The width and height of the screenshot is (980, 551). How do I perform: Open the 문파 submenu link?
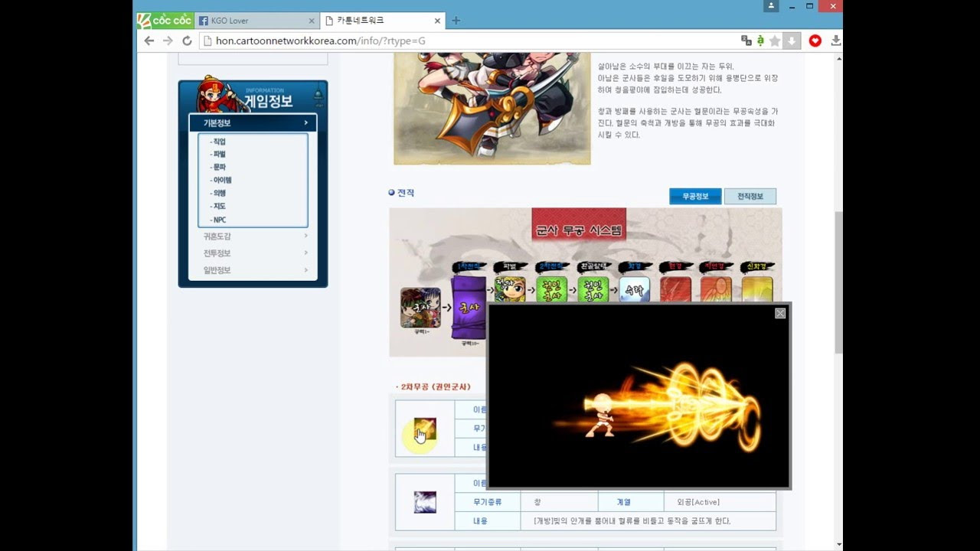(218, 167)
